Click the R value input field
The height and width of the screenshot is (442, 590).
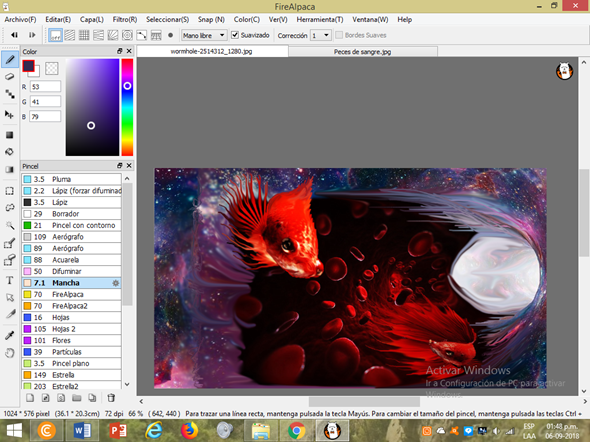(45, 87)
